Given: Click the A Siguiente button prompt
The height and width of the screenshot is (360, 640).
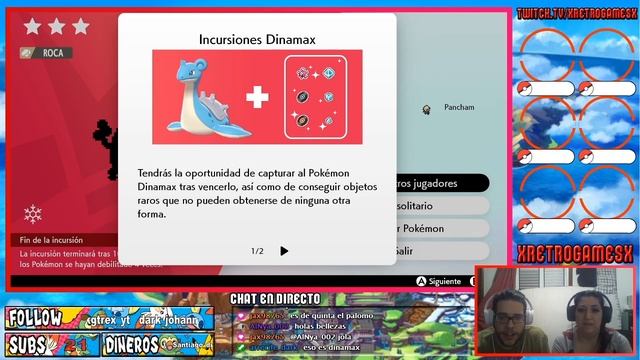Looking at the screenshot, I should tap(438, 281).
